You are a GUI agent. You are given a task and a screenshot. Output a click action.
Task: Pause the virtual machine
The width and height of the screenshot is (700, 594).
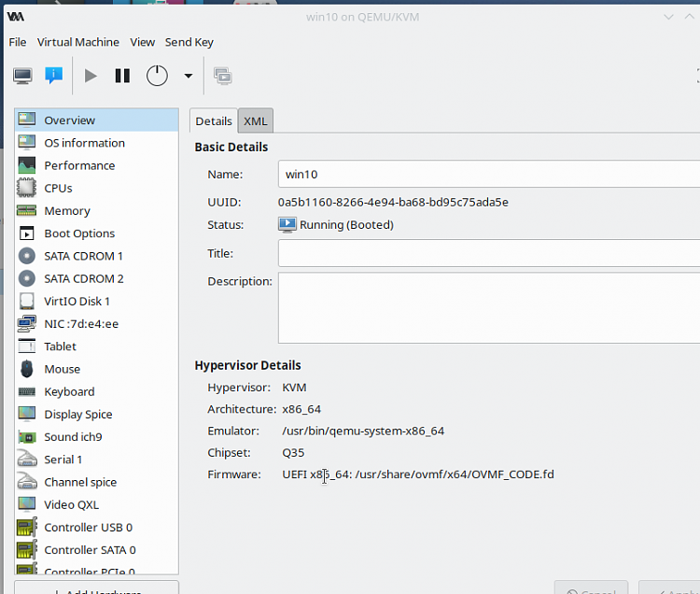[x=122, y=76]
